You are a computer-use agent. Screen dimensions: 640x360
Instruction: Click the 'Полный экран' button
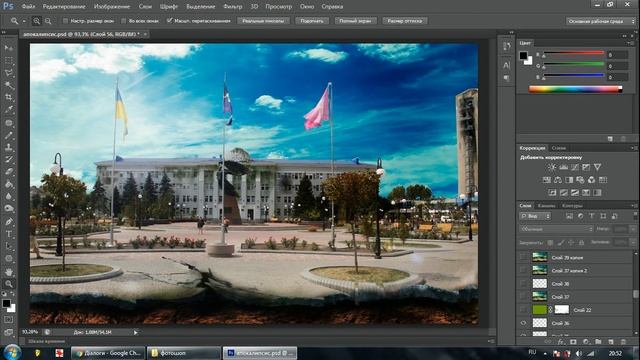(x=355, y=21)
